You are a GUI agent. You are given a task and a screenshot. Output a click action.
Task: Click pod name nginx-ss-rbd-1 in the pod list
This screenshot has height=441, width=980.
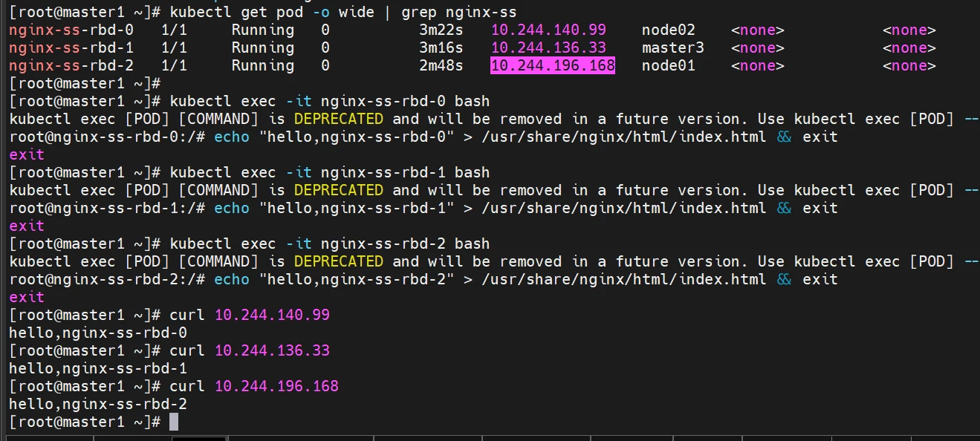pyautogui.click(x=71, y=48)
